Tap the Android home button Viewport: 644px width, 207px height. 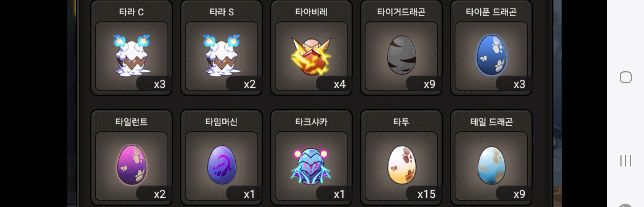[626, 77]
